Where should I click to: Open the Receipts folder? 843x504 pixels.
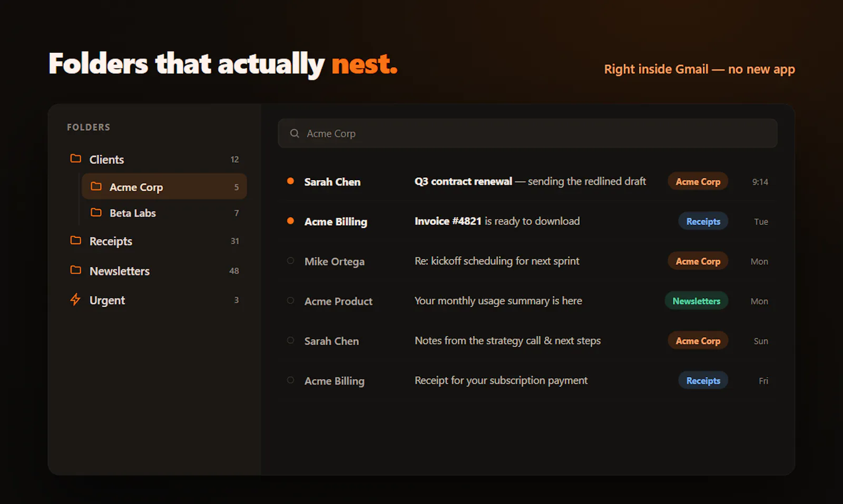point(155,241)
